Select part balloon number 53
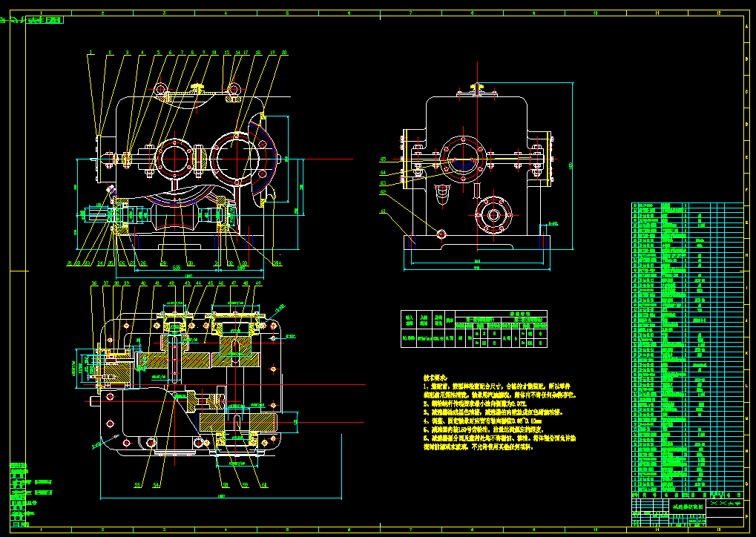The width and height of the screenshot is (756, 537). [x=137, y=485]
